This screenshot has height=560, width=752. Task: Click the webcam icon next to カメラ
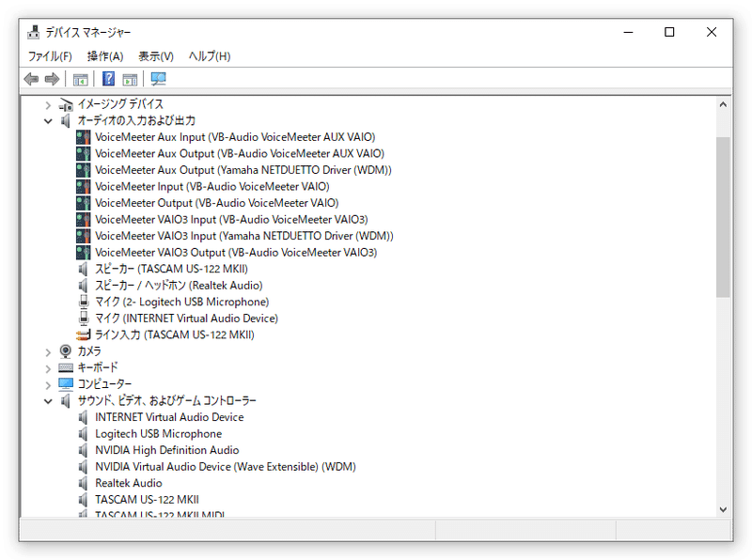[x=66, y=351]
